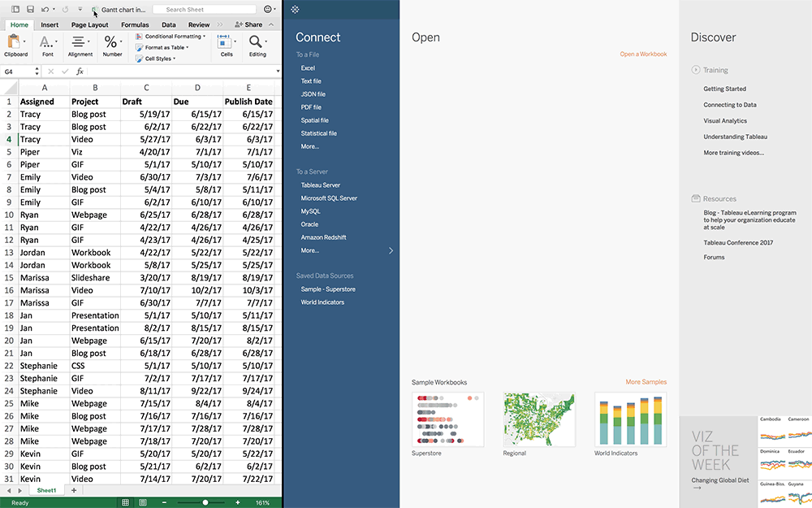
Task: Click the More Samples link
Action: [646, 382]
